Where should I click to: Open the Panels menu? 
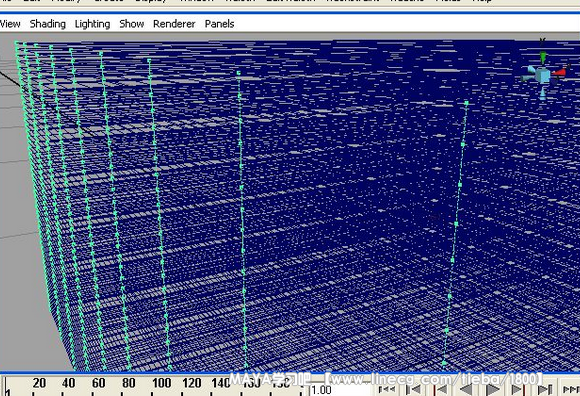tap(219, 24)
